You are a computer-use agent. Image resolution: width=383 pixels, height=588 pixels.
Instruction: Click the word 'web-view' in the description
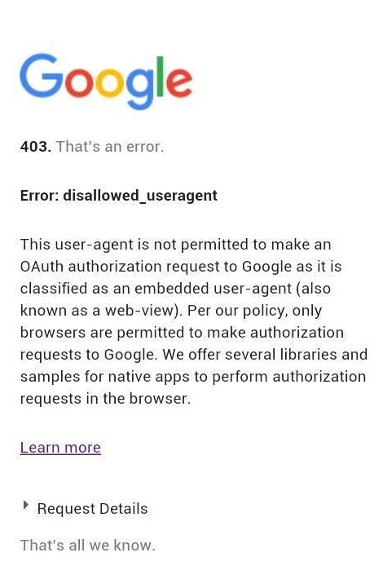[x=139, y=311]
